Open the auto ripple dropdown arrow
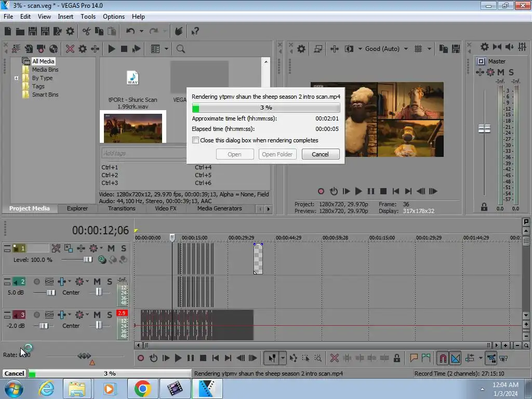 [481, 358]
